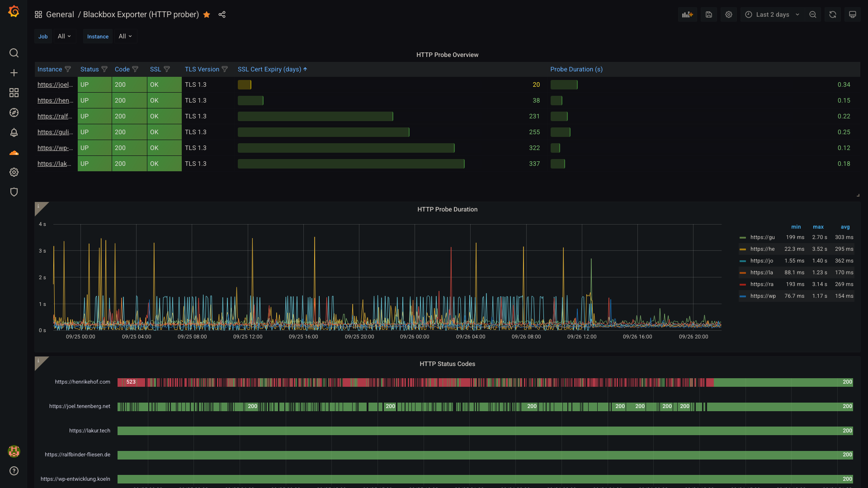Viewport: 868px width, 488px height.
Task: Unstar the Blackbox Exporter dashboard
Action: (207, 14)
